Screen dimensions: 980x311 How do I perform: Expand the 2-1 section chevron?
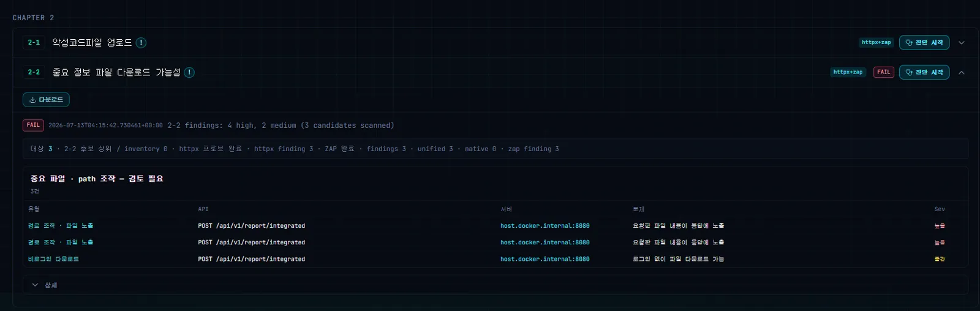point(961,43)
